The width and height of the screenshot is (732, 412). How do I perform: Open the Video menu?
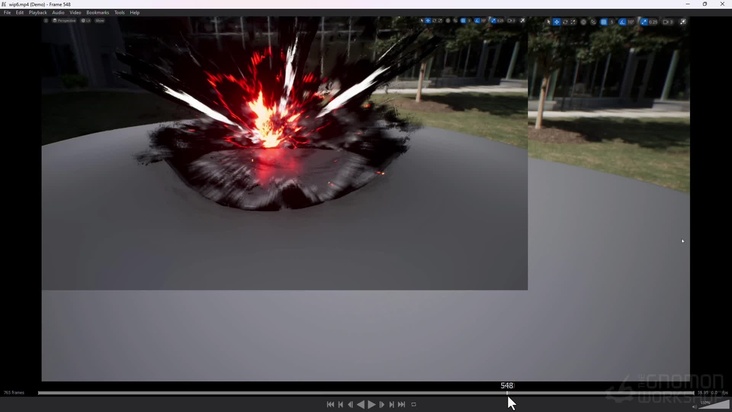point(75,13)
